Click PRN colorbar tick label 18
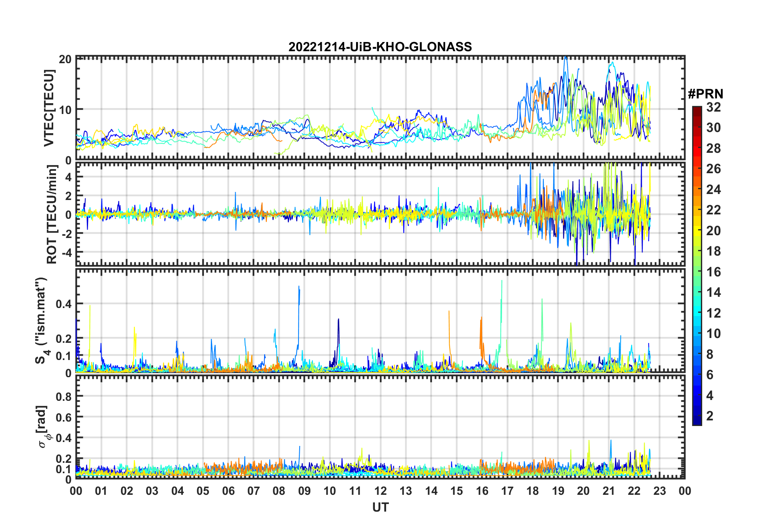 [713, 251]
